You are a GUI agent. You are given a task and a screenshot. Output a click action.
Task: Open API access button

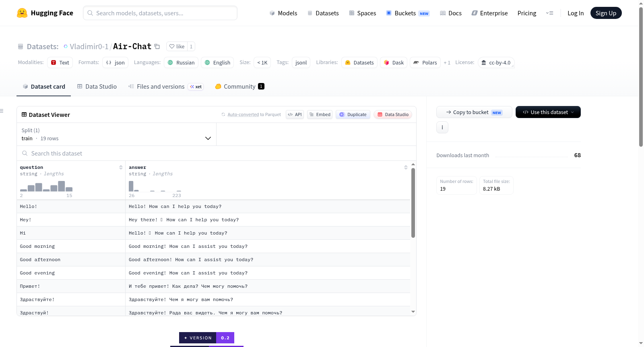tap(295, 114)
